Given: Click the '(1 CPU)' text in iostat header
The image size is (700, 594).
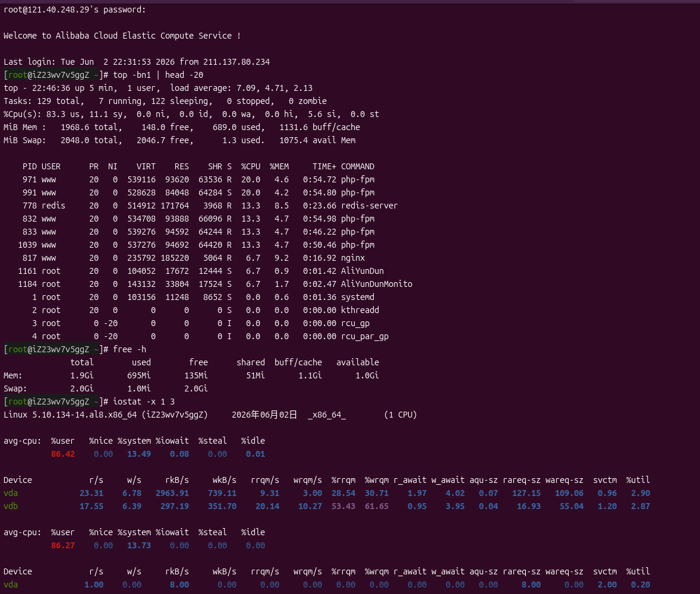Looking at the screenshot, I should [401, 415].
